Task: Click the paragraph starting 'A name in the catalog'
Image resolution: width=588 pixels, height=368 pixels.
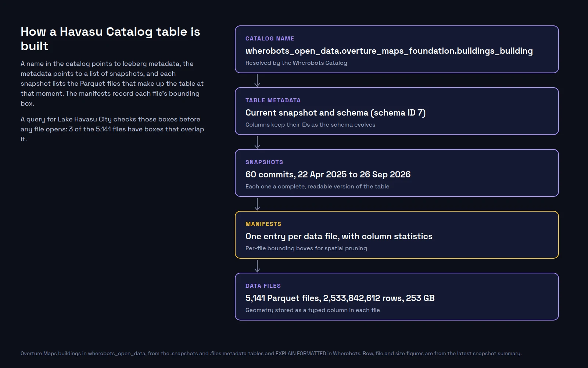Action: (x=112, y=84)
